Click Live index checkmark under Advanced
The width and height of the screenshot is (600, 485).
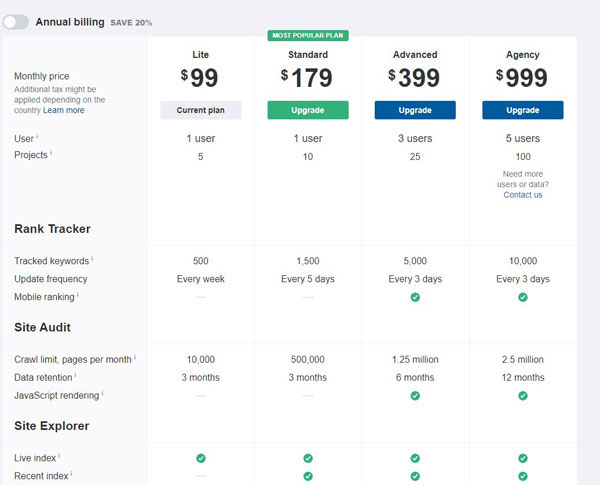pyautogui.click(x=415, y=458)
